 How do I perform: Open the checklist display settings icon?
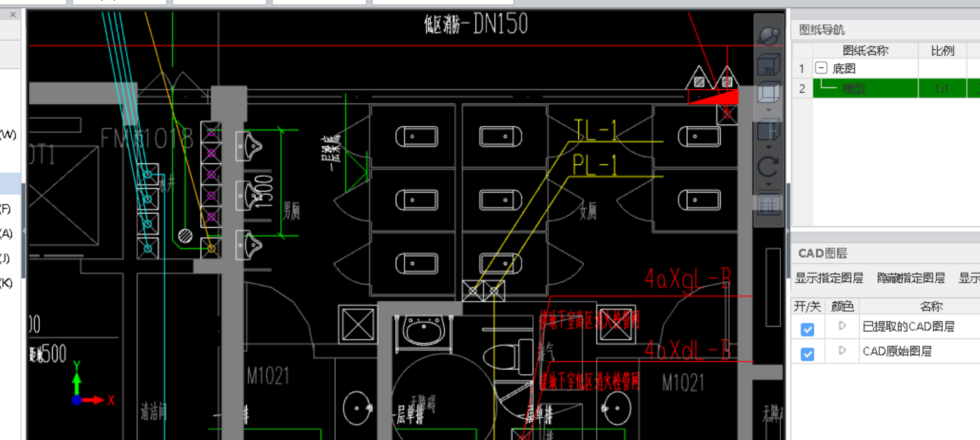769,204
